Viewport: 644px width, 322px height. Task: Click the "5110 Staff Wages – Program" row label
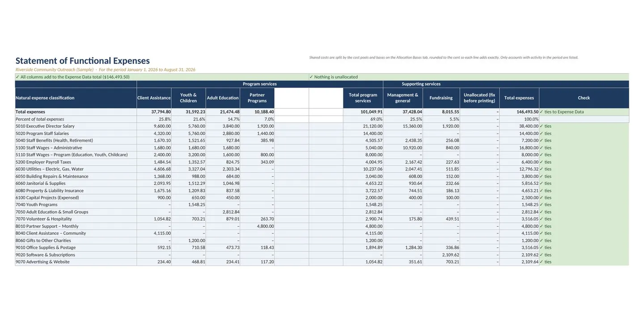click(72, 155)
